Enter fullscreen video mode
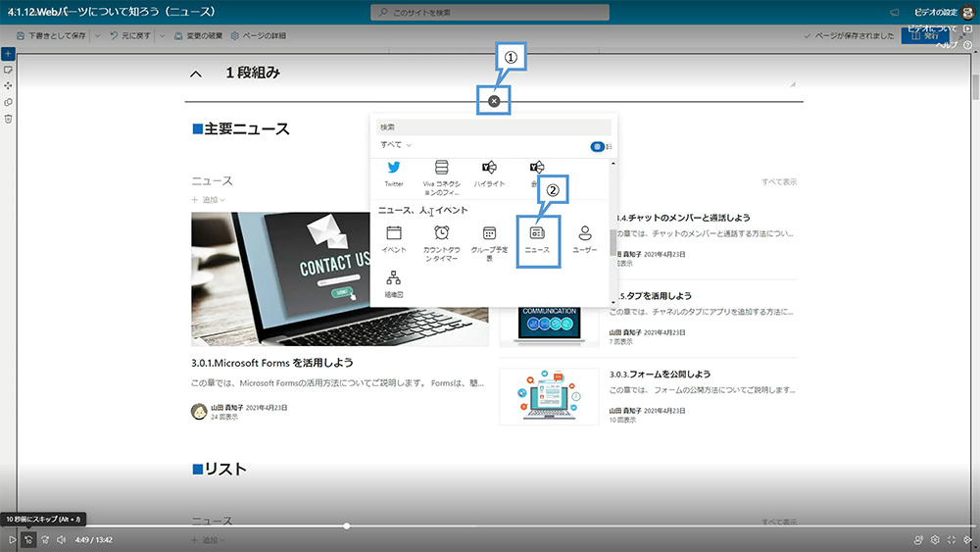The height and width of the screenshot is (552, 980). click(952, 539)
